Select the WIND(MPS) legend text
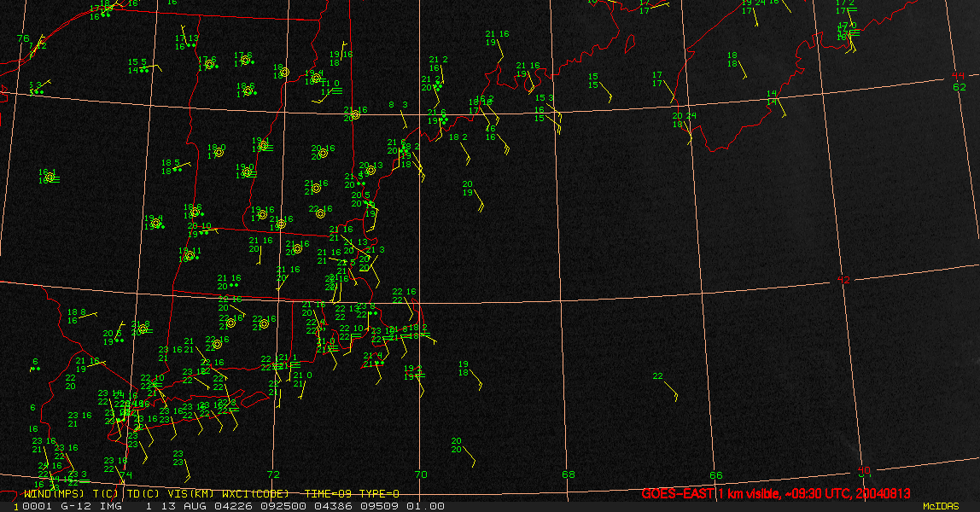The height and width of the screenshot is (512, 980). click(54, 494)
